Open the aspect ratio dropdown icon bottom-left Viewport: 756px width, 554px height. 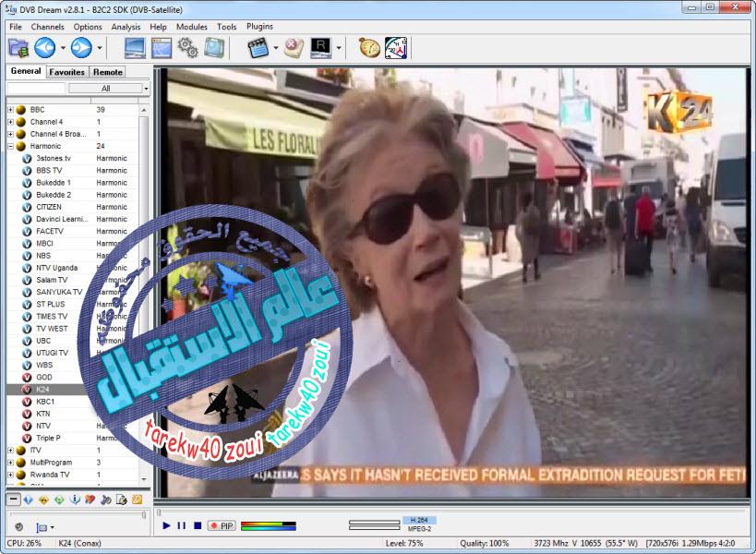tap(45, 527)
